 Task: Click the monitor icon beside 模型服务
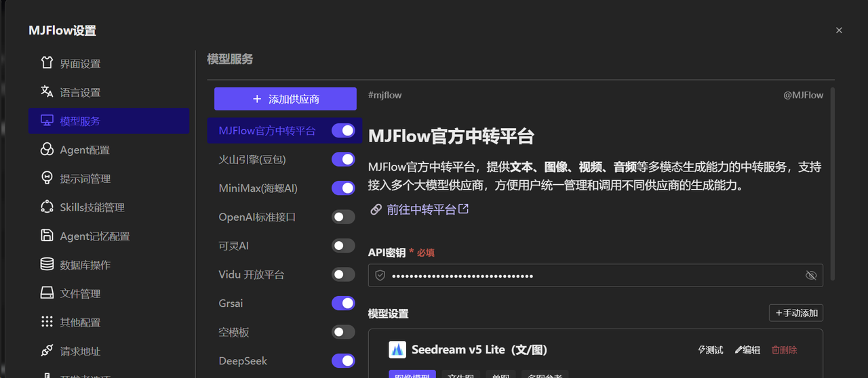point(47,121)
